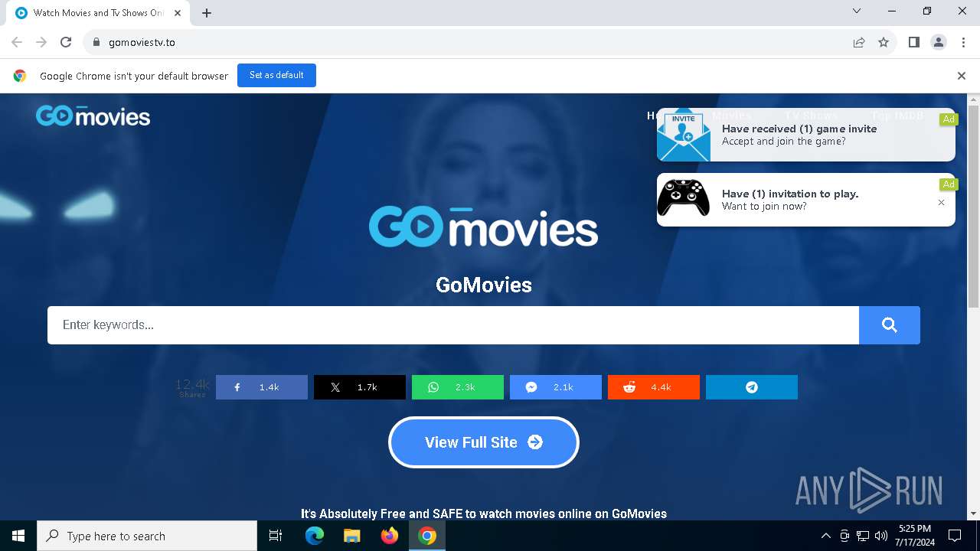Viewport: 980px width, 551px height.
Task: Go forward in browser history
Action: (x=41, y=42)
